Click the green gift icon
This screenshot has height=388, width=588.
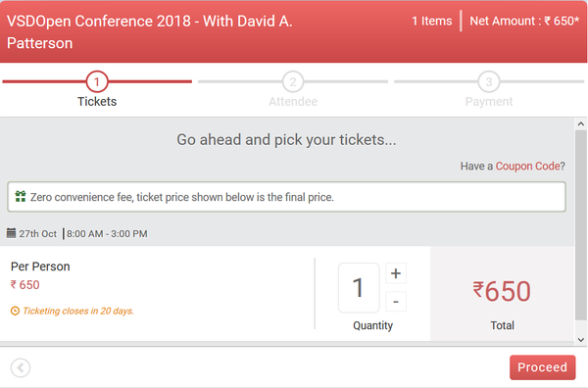pyautogui.click(x=21, y=196)
